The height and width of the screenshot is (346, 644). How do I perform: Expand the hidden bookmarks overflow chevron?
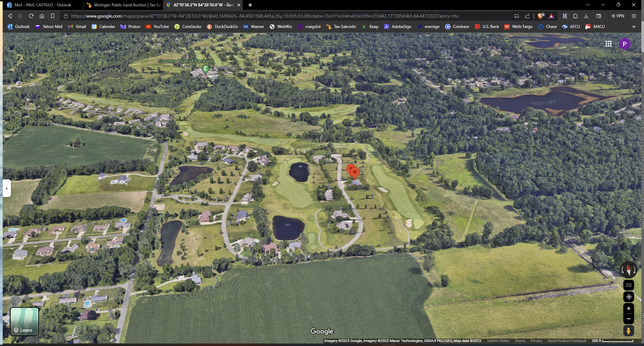(x=634, y=27)
